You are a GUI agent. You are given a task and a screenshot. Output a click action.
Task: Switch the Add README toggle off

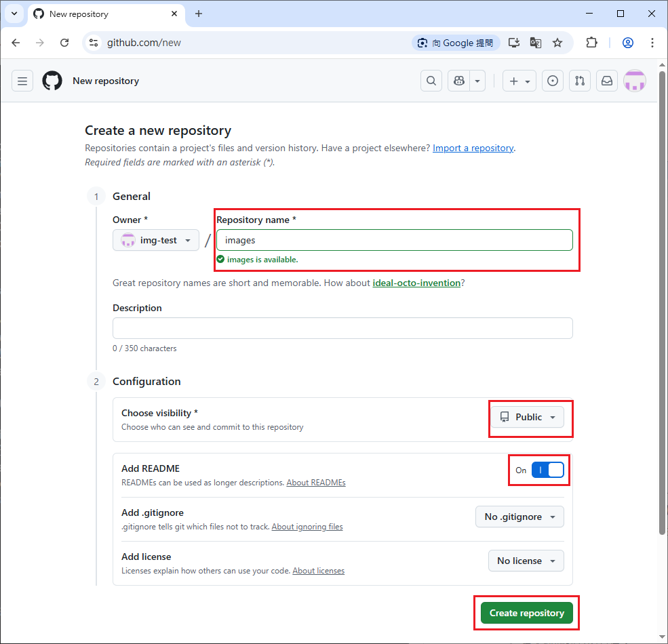pos(548,470)
